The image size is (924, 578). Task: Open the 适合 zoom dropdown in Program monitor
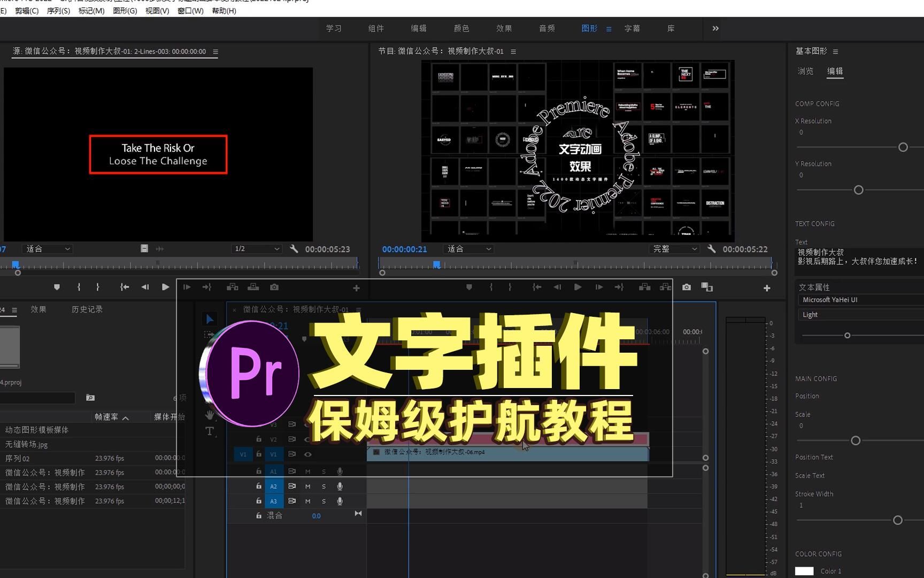(468, 248)
